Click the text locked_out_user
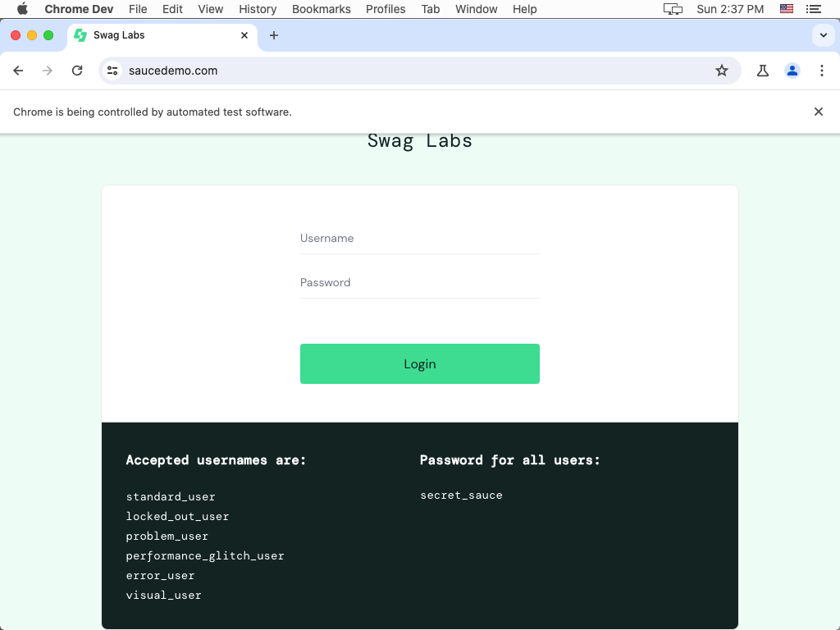This screenshot has height=630, width=840. tap(177, 517)
